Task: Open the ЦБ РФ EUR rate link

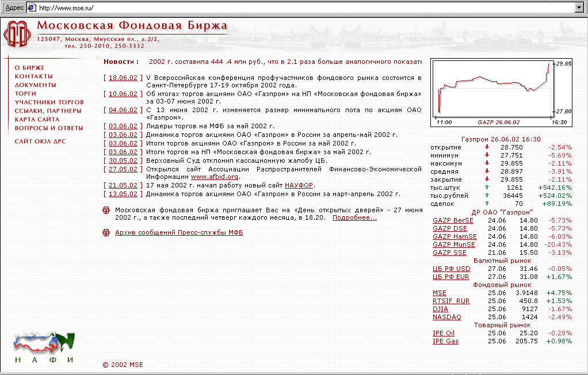Action: [450, 277]
